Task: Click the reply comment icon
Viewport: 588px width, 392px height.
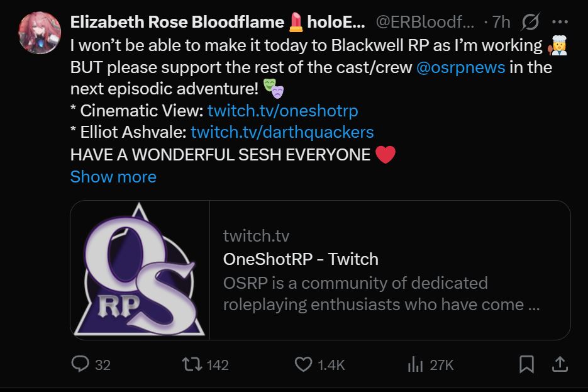Action: [80, 364]
